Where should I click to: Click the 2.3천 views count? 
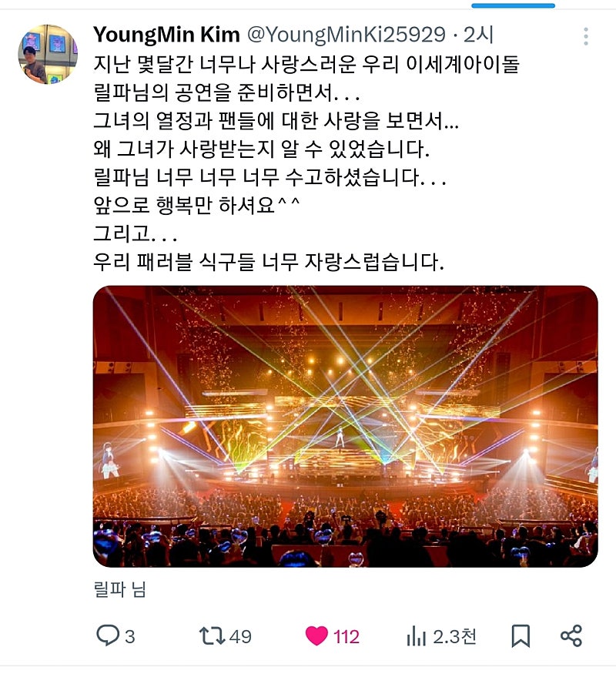(454, 636)
